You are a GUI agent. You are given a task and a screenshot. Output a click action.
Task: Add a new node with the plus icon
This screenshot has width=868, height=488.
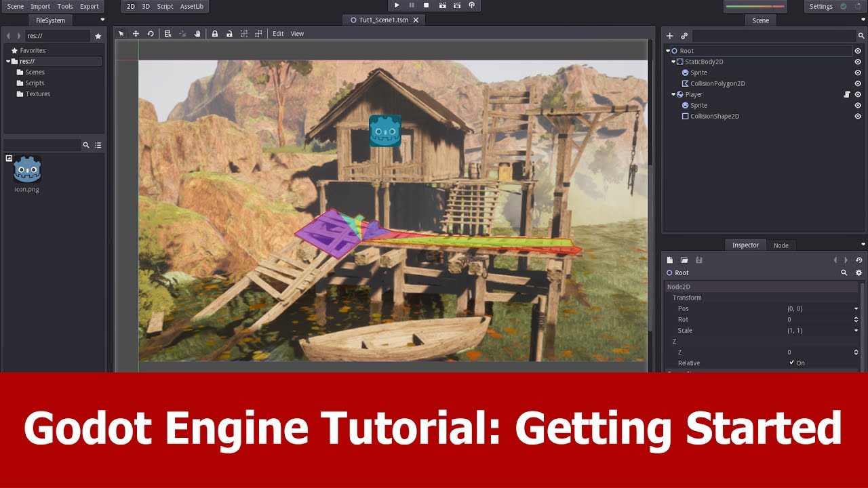(670, 36)
